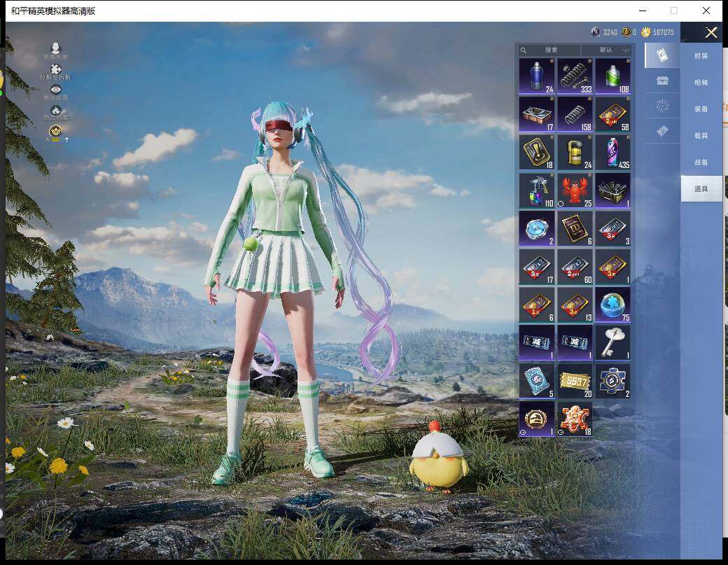
Task: Switch to the 枪械 tab
Action: click(x=701, y=83)
